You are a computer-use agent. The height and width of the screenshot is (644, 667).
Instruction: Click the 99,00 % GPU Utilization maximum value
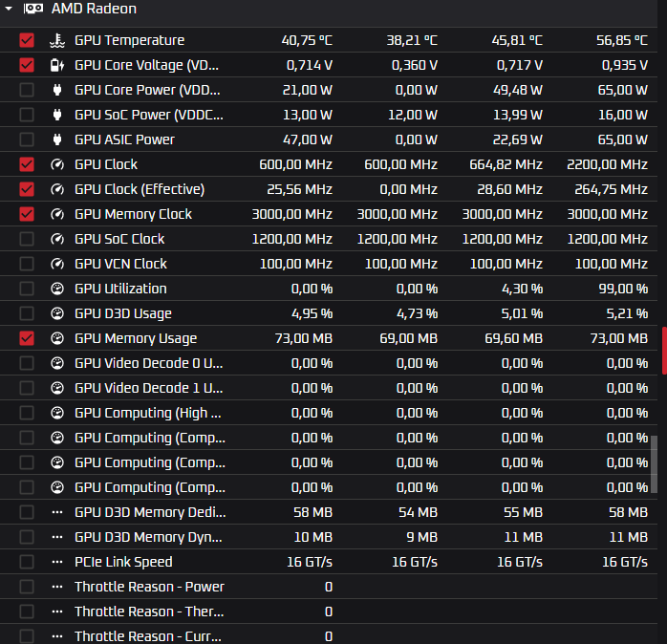tap(623, 289)
